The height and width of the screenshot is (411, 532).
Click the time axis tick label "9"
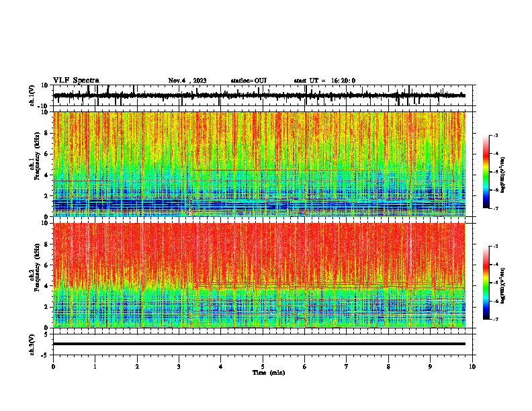coord(430,367)
